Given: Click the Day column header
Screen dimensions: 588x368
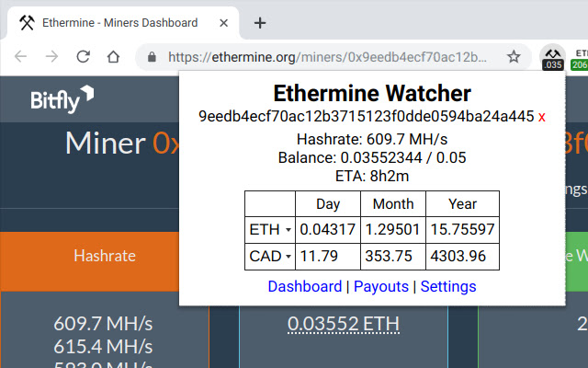Looking at the screenshot, I should (x=328, y=204).
